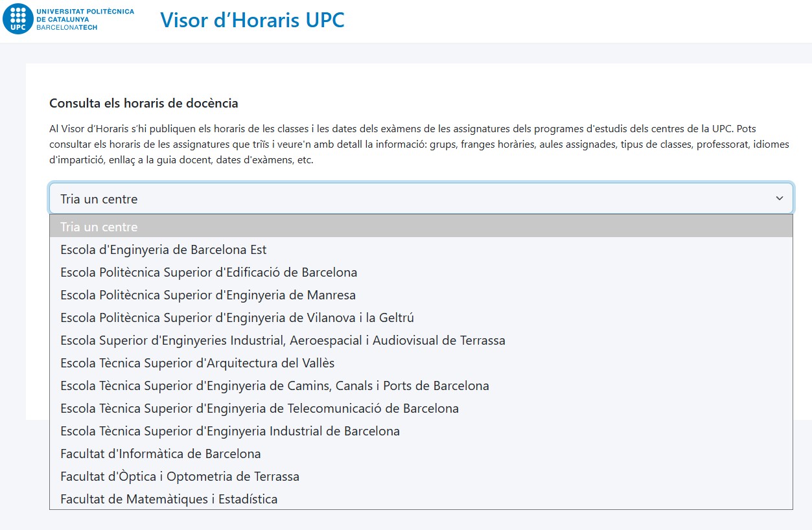Choose 'Escola Tècnica Superior d'Enginyeria Industrial de Barcelona'

229,431
